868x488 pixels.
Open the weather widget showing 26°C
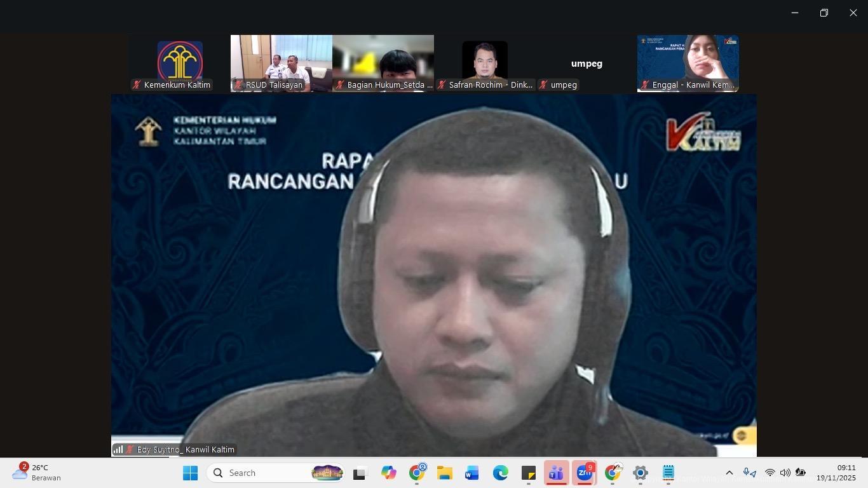coord(37,473)
